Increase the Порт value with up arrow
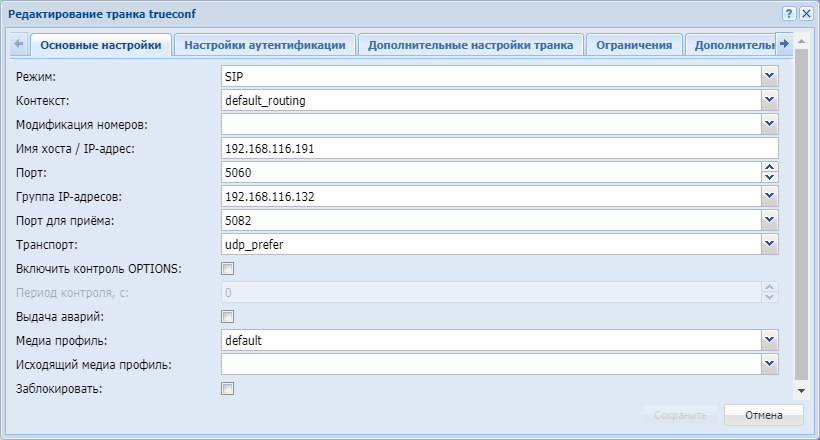Screen dimensions: 820x440 click(770, 167)
